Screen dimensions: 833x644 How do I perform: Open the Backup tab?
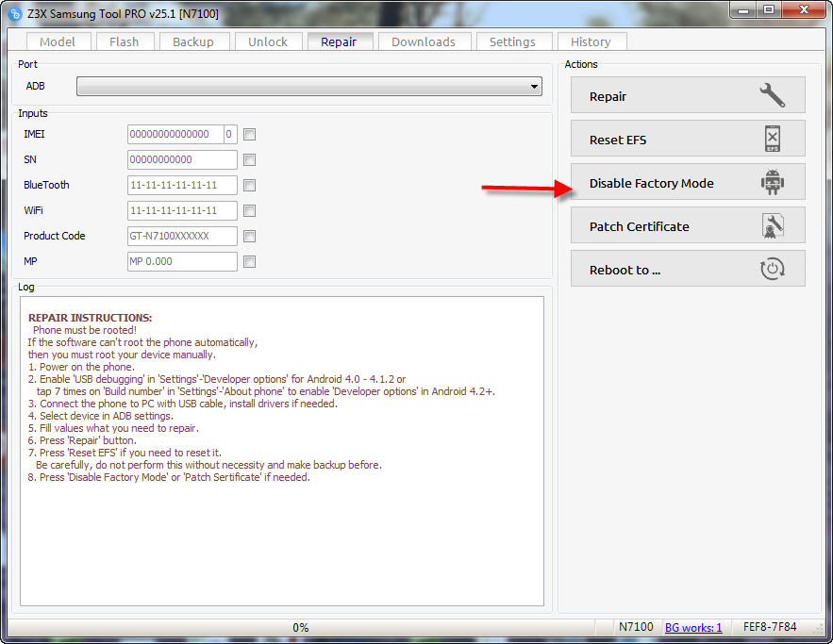click(x=193, y=41)
